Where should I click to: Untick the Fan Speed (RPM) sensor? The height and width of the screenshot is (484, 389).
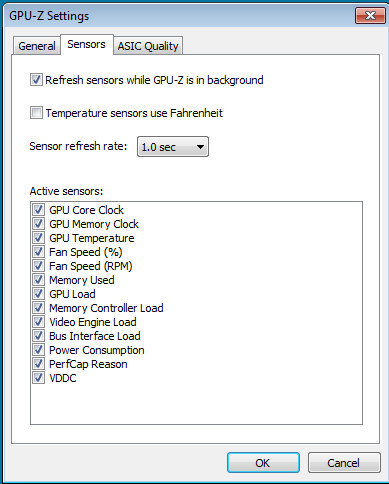pos(38,266)
